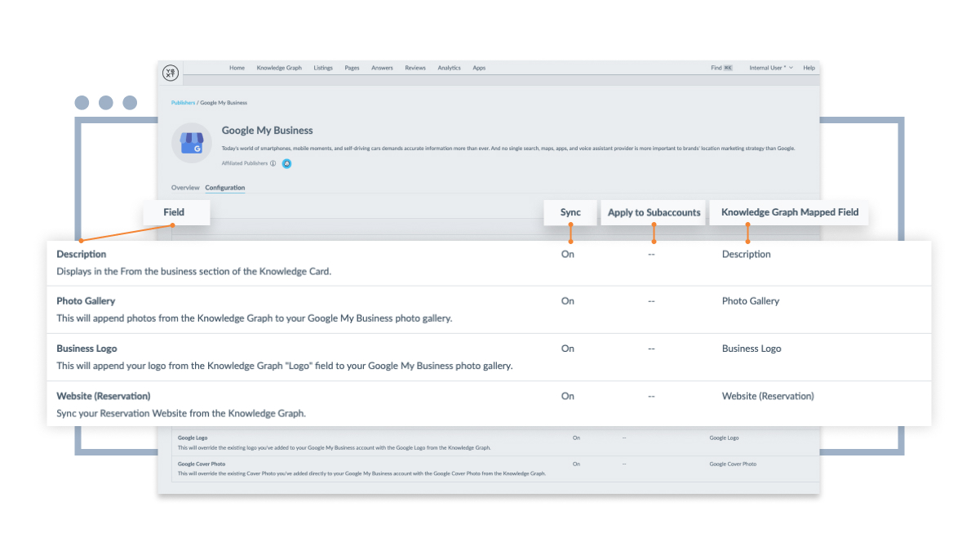The height and width of the screenshot is (551, 980).
Task: Click the Description field name
Action: point(82,254)
